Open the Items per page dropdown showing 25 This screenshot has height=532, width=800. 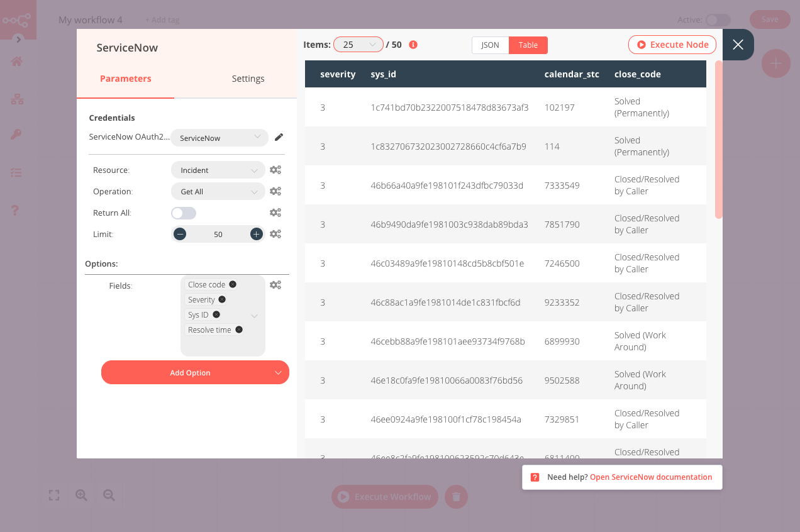pos(358,44)
